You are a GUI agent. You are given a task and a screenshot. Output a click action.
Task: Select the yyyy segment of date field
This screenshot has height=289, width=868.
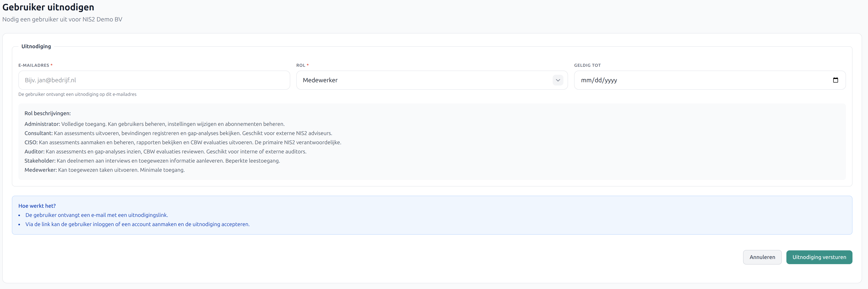(x=611, y=80)
